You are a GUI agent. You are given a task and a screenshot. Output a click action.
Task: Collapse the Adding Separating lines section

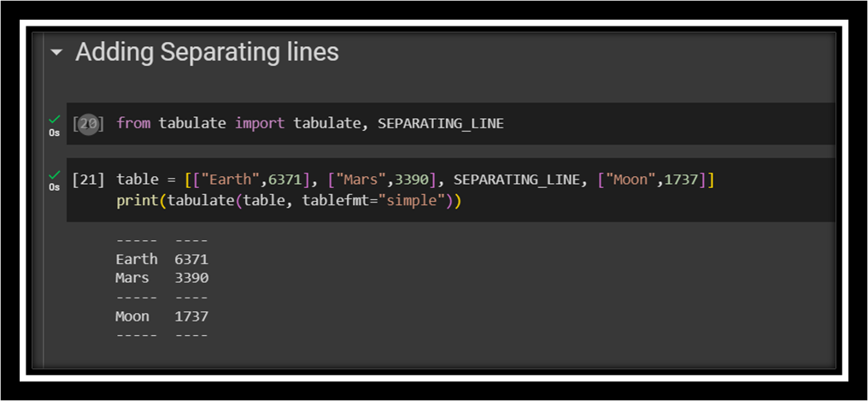coord(56,53)
